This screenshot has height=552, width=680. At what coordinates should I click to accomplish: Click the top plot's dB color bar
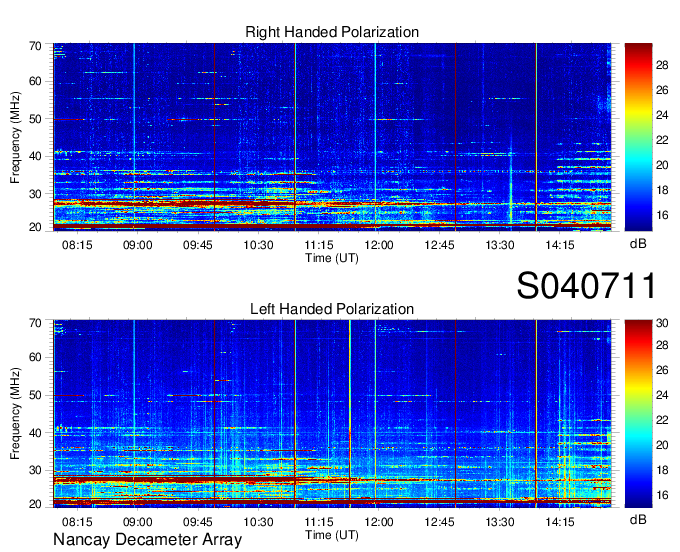638,137
